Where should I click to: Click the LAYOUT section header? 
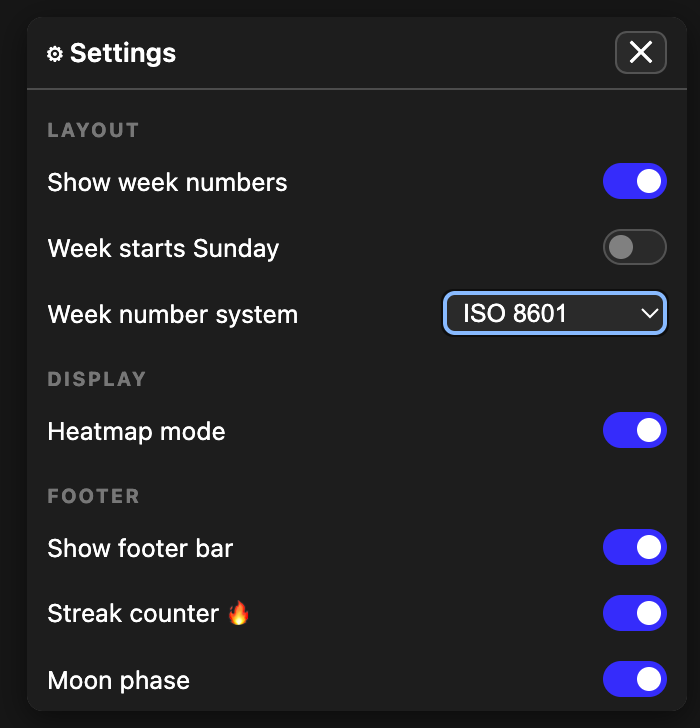pos(93,130)
